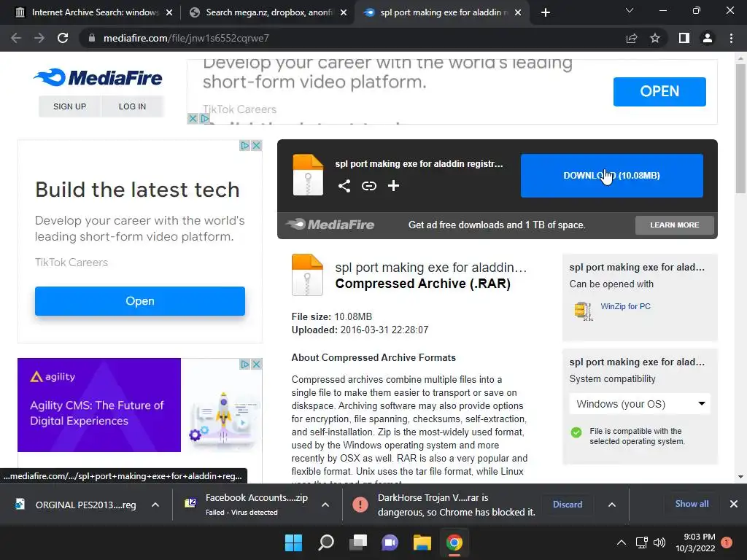Click WinZip for PC link

click(625, 306)
